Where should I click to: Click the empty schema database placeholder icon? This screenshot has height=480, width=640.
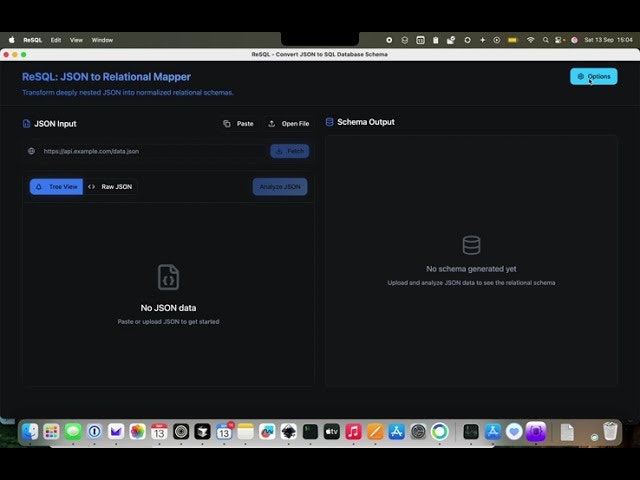(x=471, y=245)
